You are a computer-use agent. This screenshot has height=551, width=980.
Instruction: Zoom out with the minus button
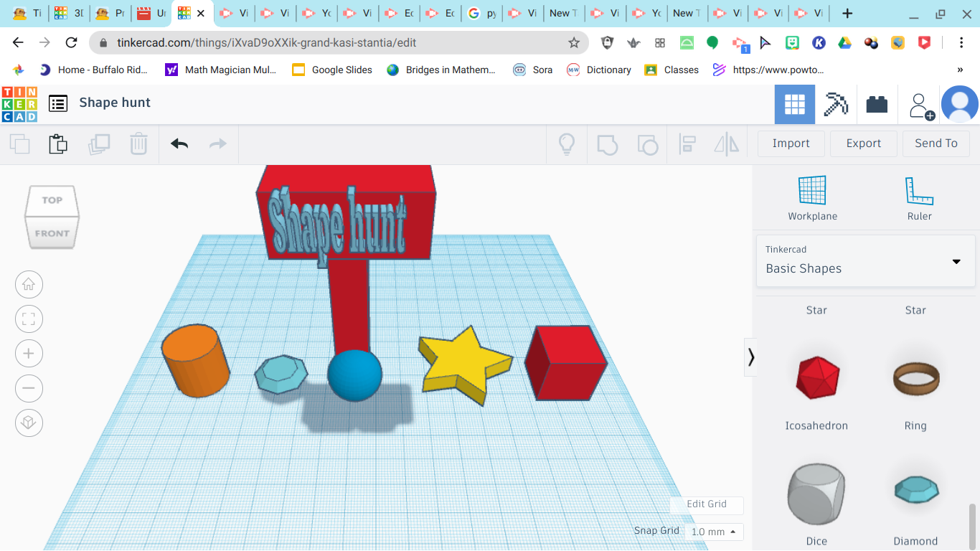click(29, 389)
